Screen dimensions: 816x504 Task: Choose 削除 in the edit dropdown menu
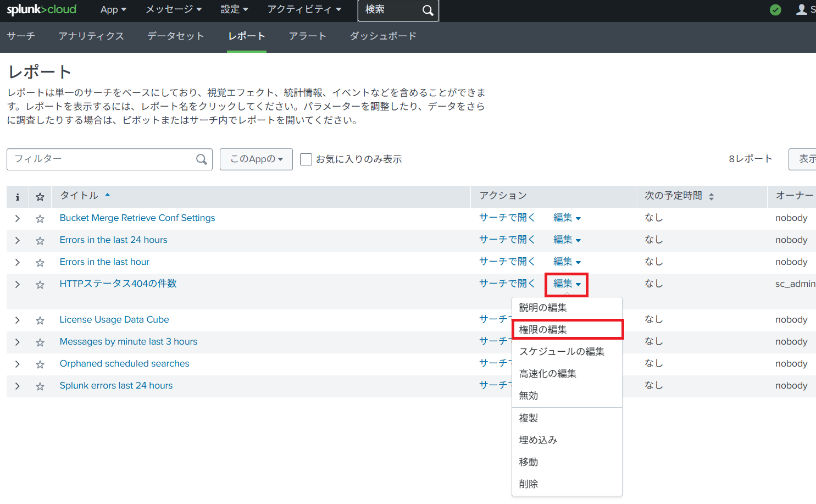[529, 484]
